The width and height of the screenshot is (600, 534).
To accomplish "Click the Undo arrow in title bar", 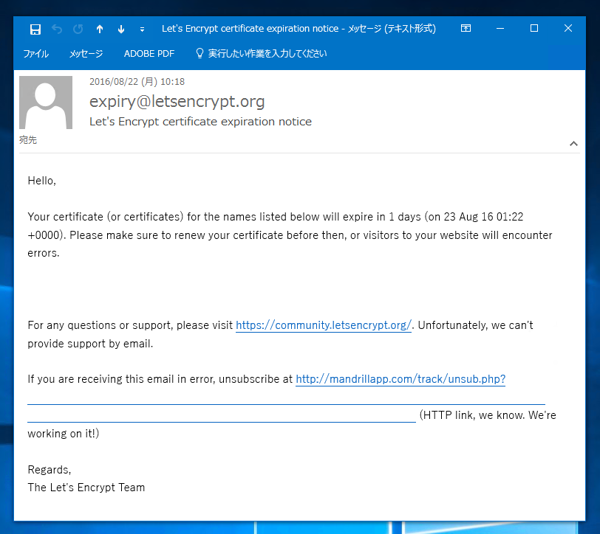I will (57, 29).
